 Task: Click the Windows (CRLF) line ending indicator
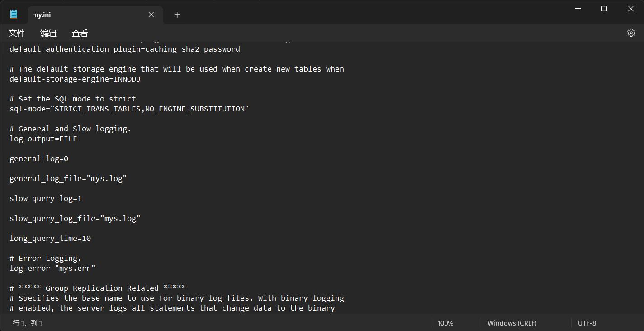pos(512,323)
